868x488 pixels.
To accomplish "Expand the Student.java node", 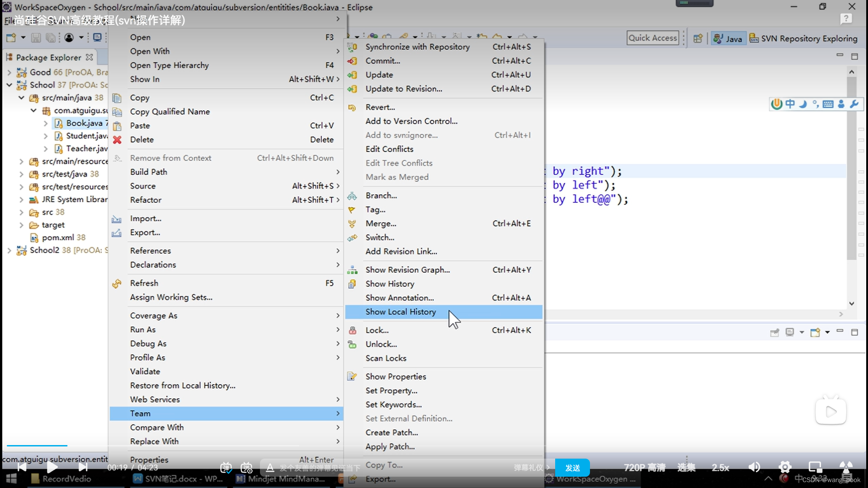I will (46, 136).
